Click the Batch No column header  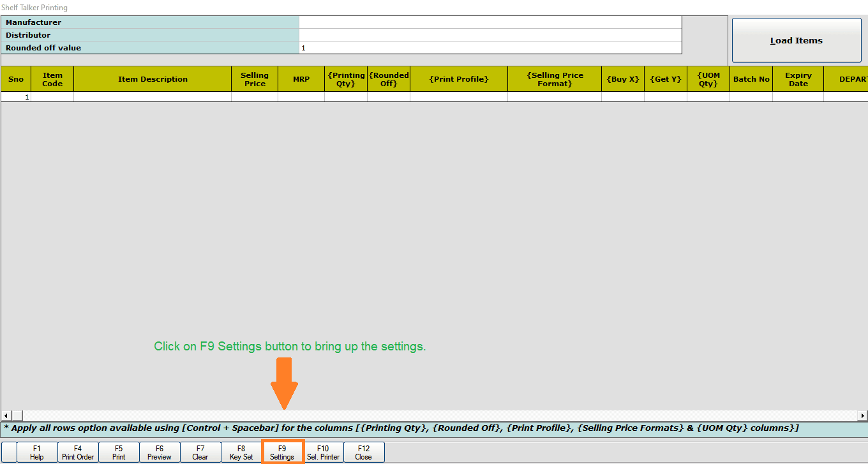[751, 79]
